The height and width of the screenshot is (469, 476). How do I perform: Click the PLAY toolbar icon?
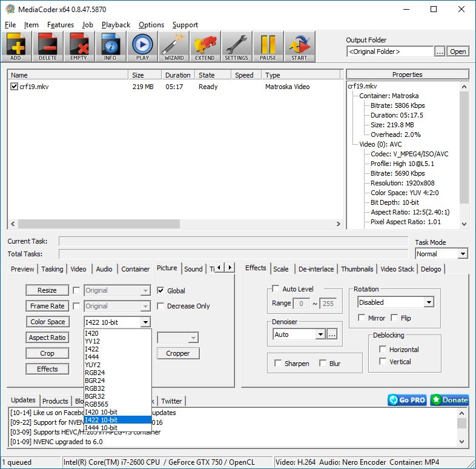tap(142, 47)
